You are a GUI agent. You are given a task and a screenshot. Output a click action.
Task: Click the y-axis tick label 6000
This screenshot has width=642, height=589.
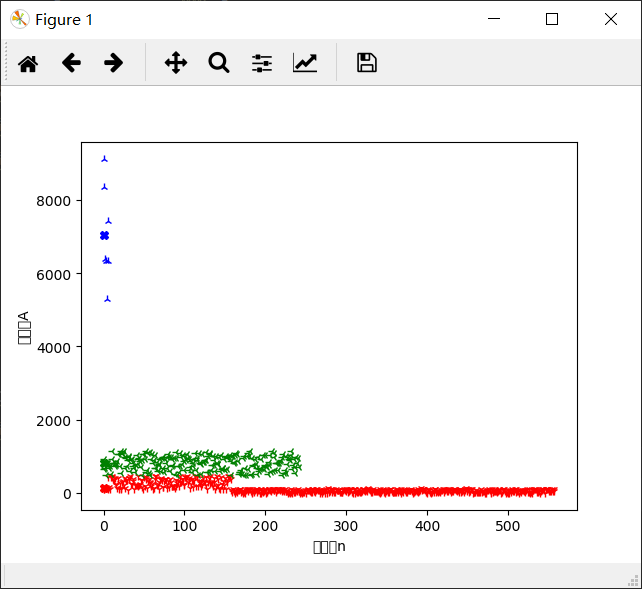pyautogui.click(x=53, y=275)
